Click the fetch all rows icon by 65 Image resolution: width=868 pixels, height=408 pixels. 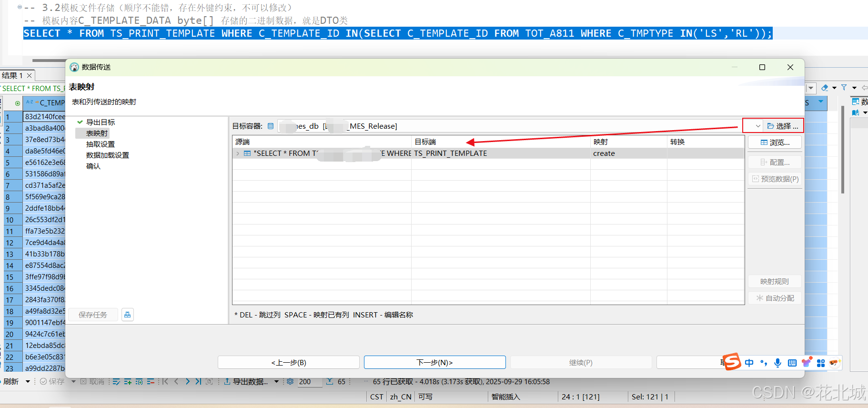point(330,381)
